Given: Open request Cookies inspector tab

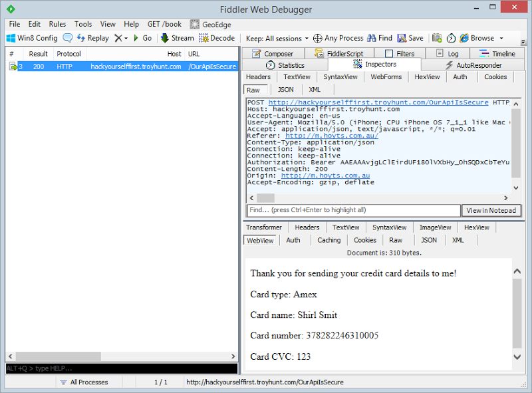Looking at the screenshot, I should (495, 76).
